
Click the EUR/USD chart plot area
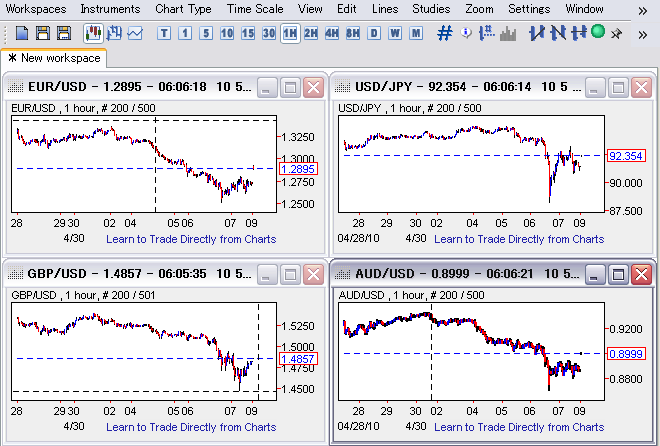coord(144,164)
